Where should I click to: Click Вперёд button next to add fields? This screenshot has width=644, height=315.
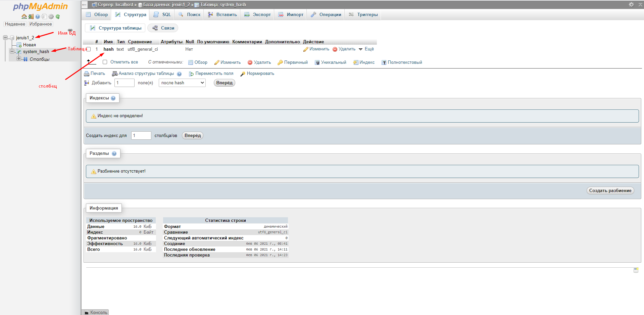pos(224,83)
